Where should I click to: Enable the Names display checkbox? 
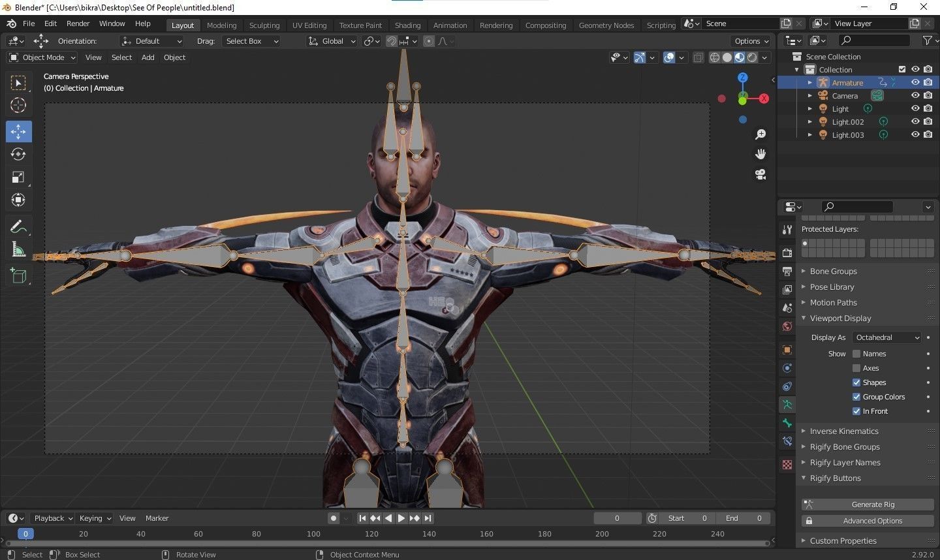[856, 354]
